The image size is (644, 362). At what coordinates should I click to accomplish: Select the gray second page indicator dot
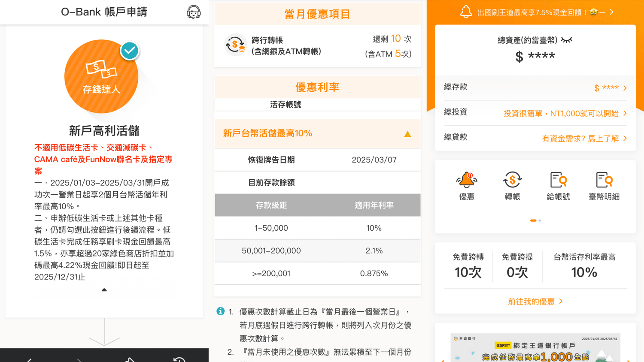pos(540,220)
